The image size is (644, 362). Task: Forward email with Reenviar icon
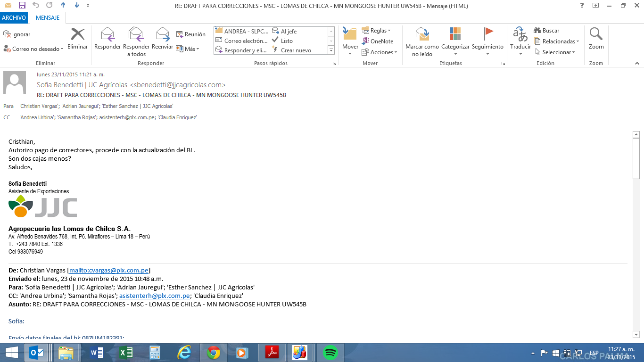[163, 35]
